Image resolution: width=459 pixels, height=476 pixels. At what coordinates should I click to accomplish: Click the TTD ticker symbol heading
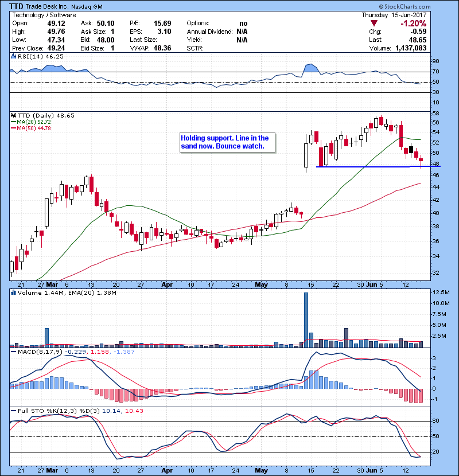(x=20, y=6)
